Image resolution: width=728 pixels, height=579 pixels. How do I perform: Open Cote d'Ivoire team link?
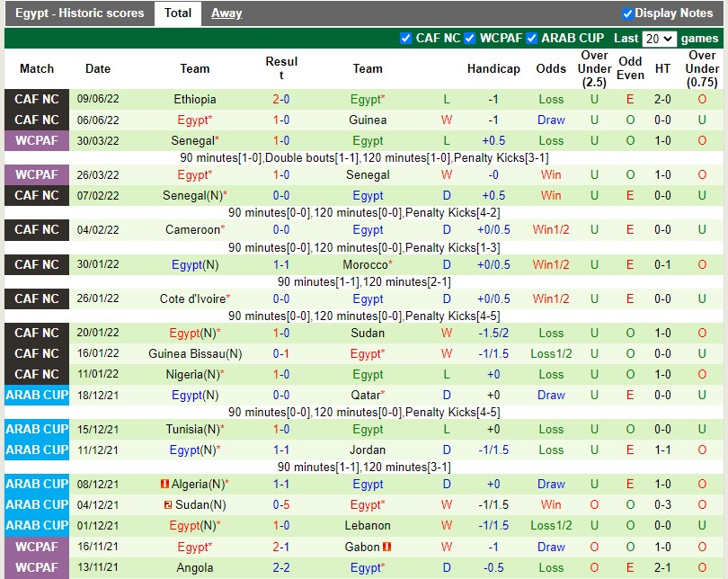point(192,298)
